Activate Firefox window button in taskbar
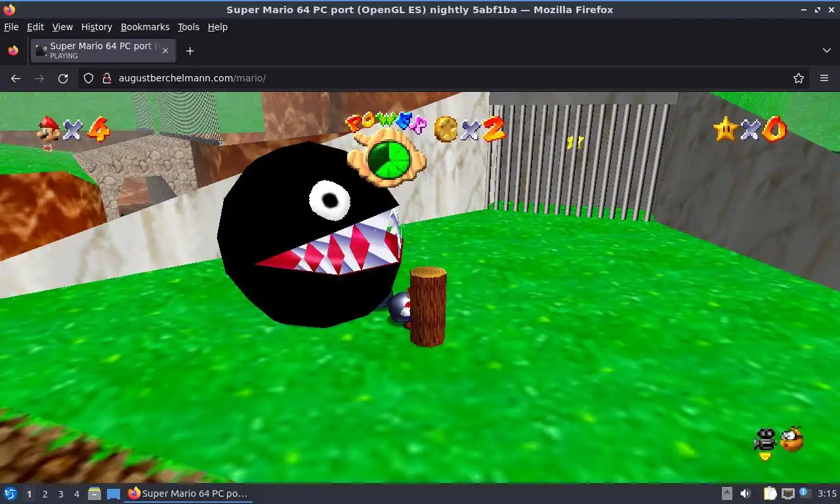This screenshot has width=840, height=504. coord(188,493)
